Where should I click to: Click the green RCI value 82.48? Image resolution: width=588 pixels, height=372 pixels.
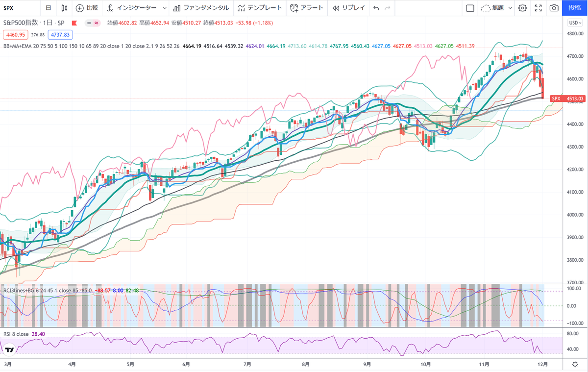(x=132, y=290)
